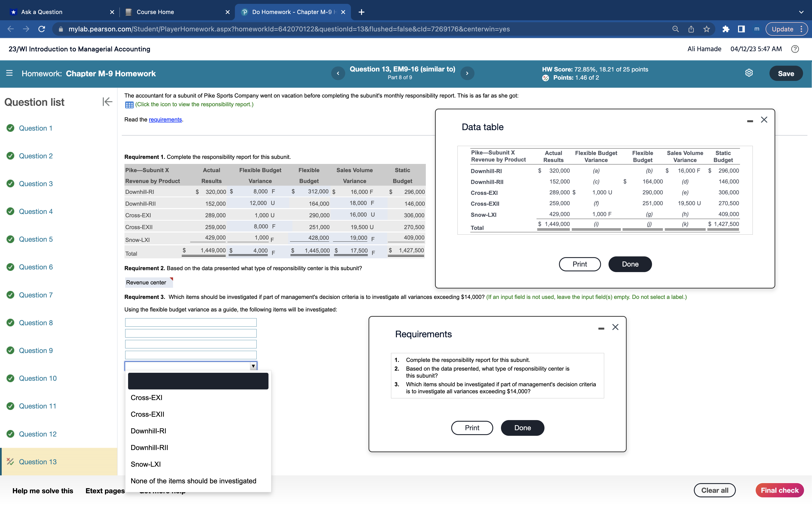Open the homework settings gear
The height and width of the screenshot is (507, 812).
point(749,73)
